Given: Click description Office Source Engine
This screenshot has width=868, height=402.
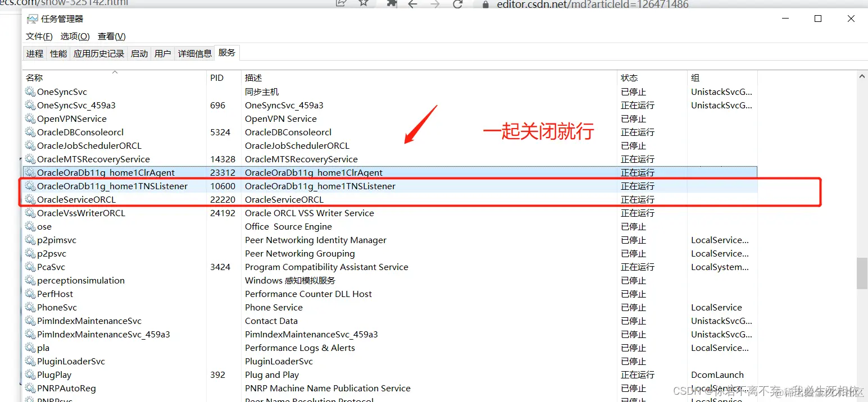Looking at the screenshot, I should tap(288, 226).
